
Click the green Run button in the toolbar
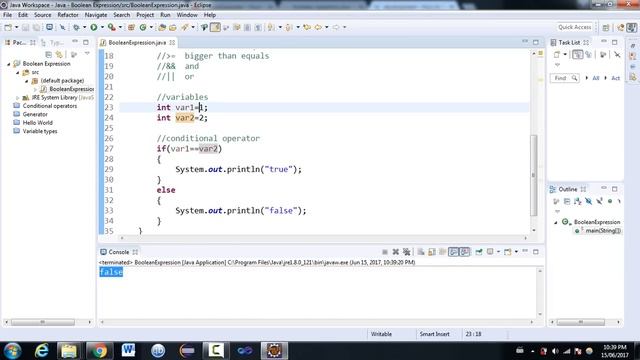point(94,27)
